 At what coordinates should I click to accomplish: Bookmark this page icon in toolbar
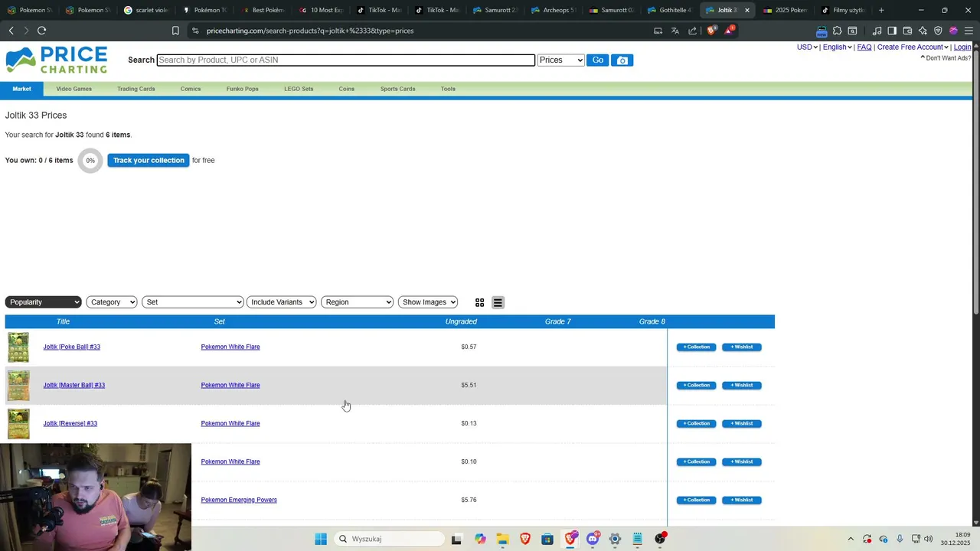tap(175, 31)
